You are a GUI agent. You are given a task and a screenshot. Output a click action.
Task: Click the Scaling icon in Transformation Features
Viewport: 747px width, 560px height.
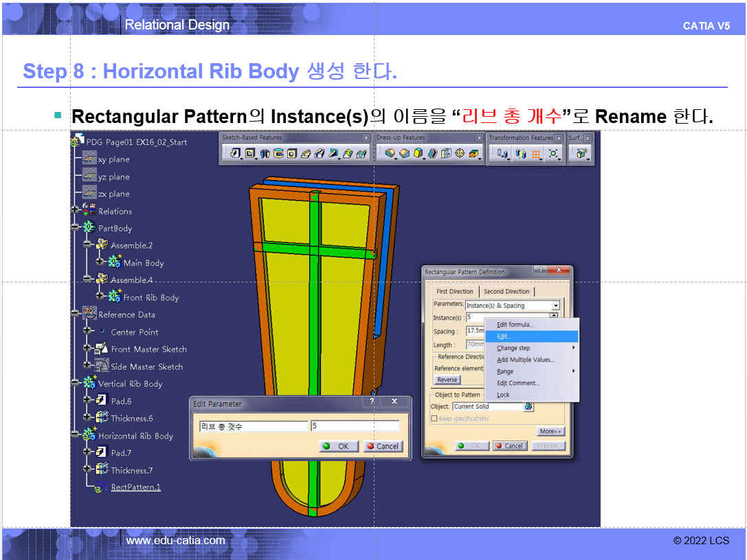coord(553,153)
